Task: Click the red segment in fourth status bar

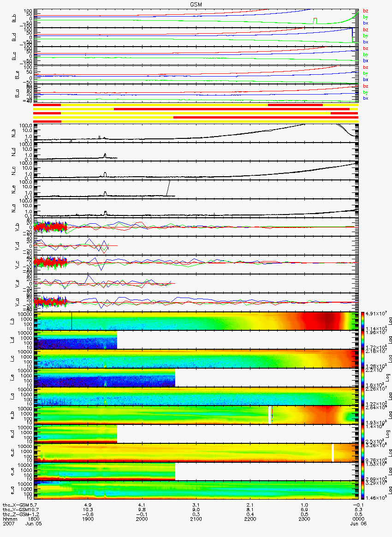Action: (x=266, y=117)
